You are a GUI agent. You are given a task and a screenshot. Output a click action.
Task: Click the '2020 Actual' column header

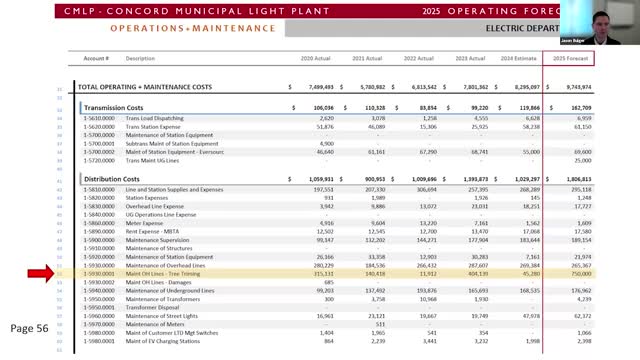tap(316, 58)
